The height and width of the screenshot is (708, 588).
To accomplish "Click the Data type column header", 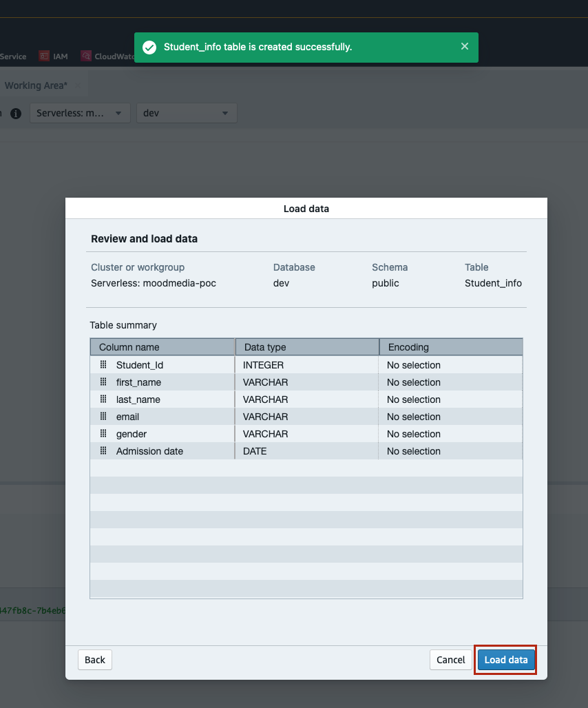I will pos(307,347).
